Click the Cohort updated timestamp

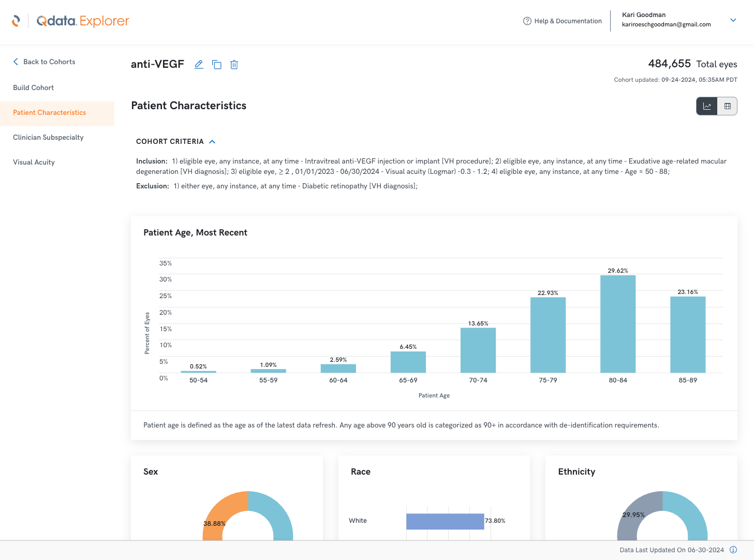675,80
